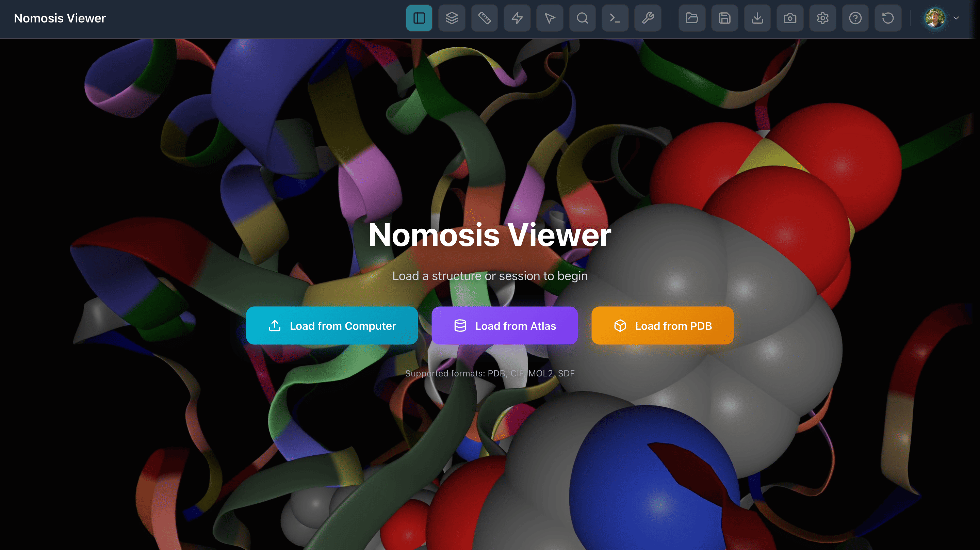This screenshot has width=980, height=550.
Task: Activate the pointer selection tool
Action: click(x=550, y=18)
